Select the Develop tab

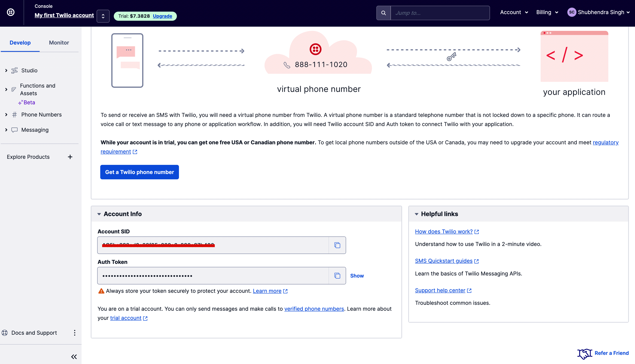[20, 43]
